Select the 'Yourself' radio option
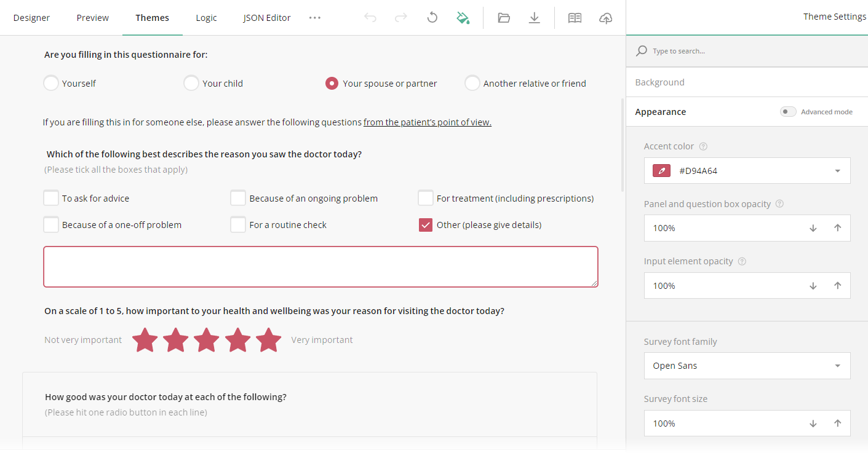 [x=51, y=83]
